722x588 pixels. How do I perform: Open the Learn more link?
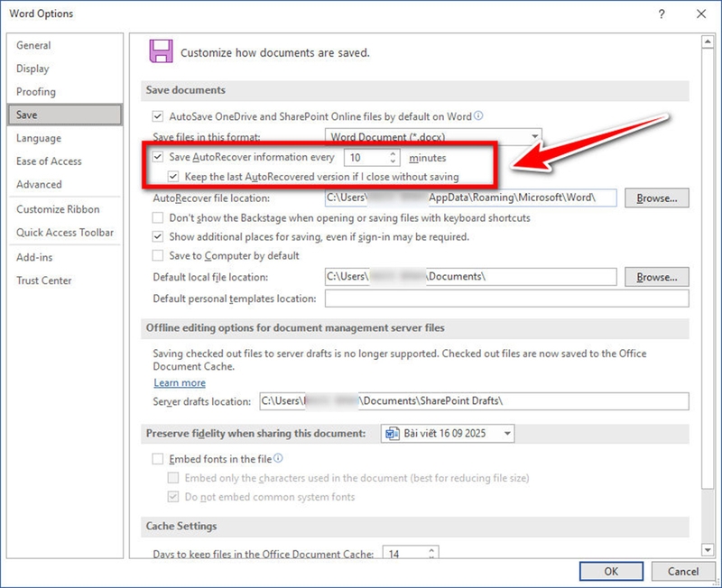(x=180, y=382)
